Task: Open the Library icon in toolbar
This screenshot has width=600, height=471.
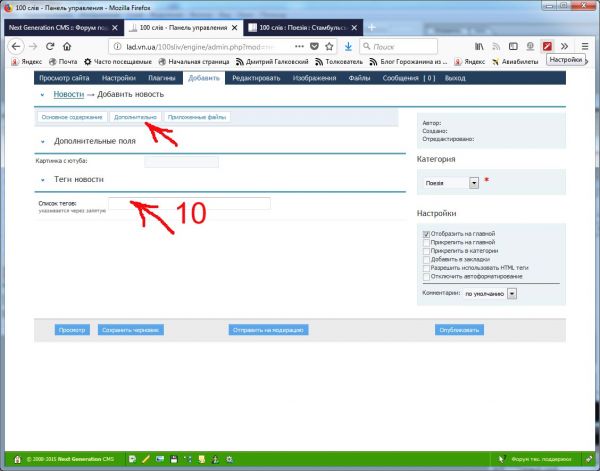Action: coord(479,47)
